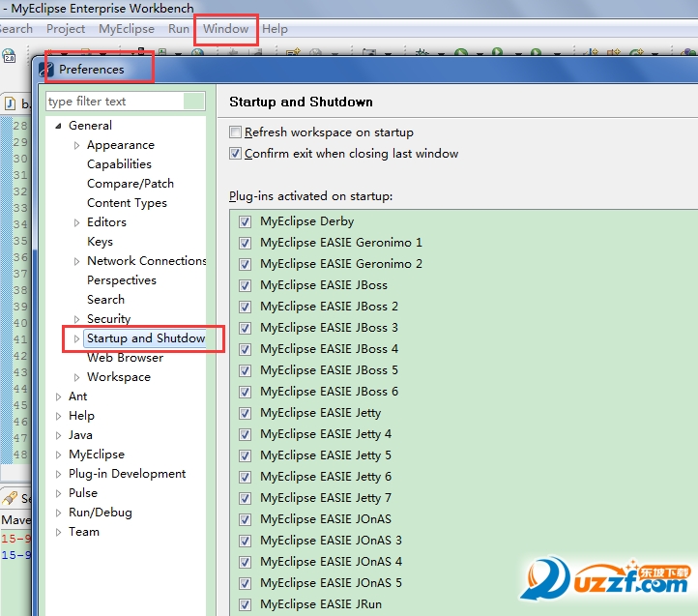Click the Java file icon on editor tab
The image size is (698, 616).
10,103
